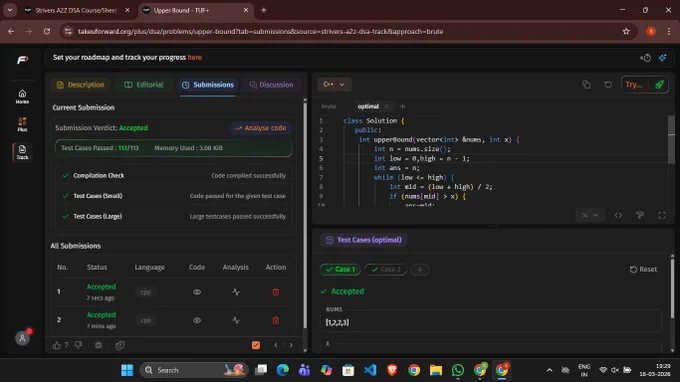Screen dimensions: 680x382
Task: Like the problem with thumbs up
Action: (x=56, y=345)
